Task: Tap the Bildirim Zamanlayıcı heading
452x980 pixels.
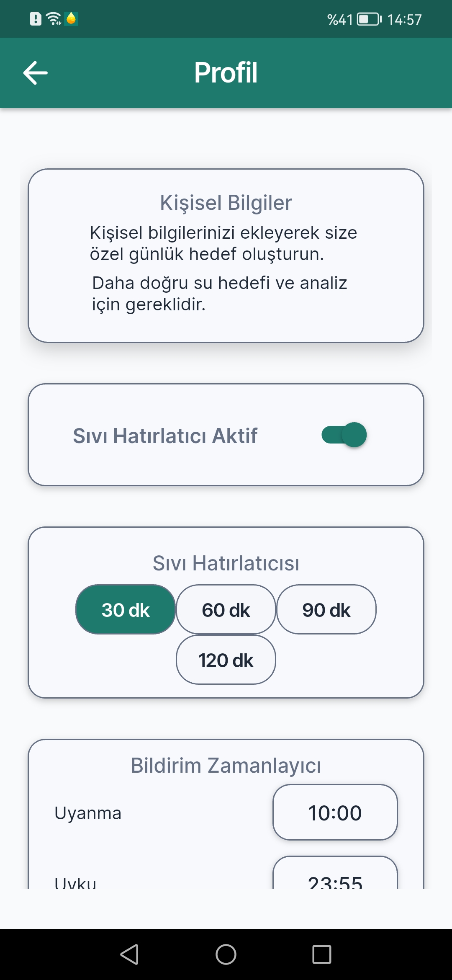Action: (226, 766)
